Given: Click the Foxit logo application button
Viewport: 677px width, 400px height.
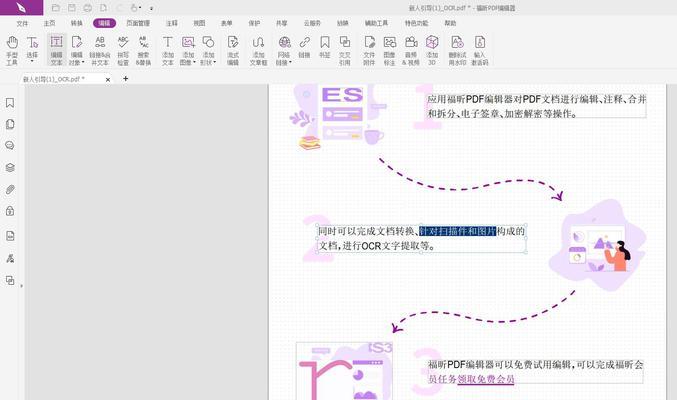Looking at the screenshot, I should pos(21,7).
